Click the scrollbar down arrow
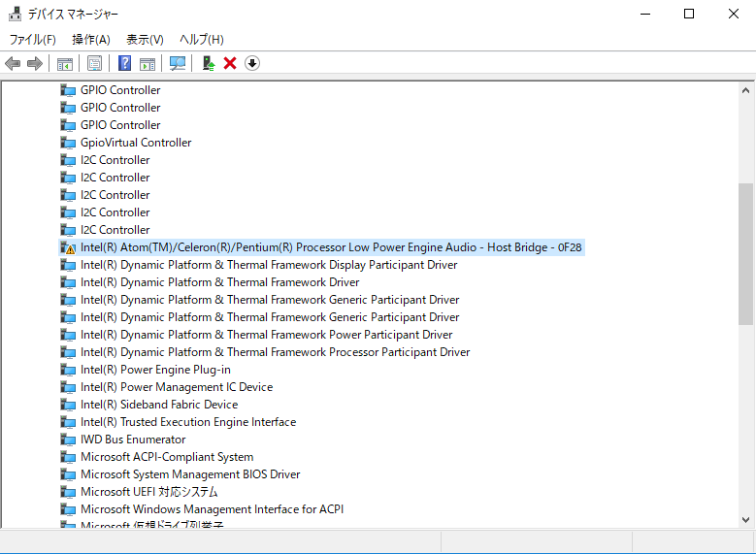Viewport: 756px width, 554px height. pyautogui.click(x=745, y=520)
